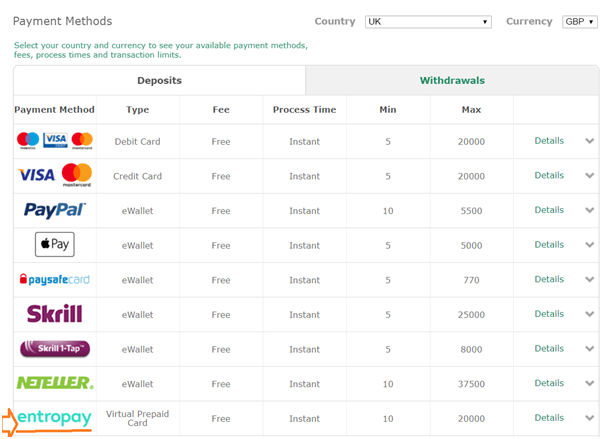Click the Skrill 1-Tap max value '8000'
Screen dimensions: 606x439
[x=471, y=349]
